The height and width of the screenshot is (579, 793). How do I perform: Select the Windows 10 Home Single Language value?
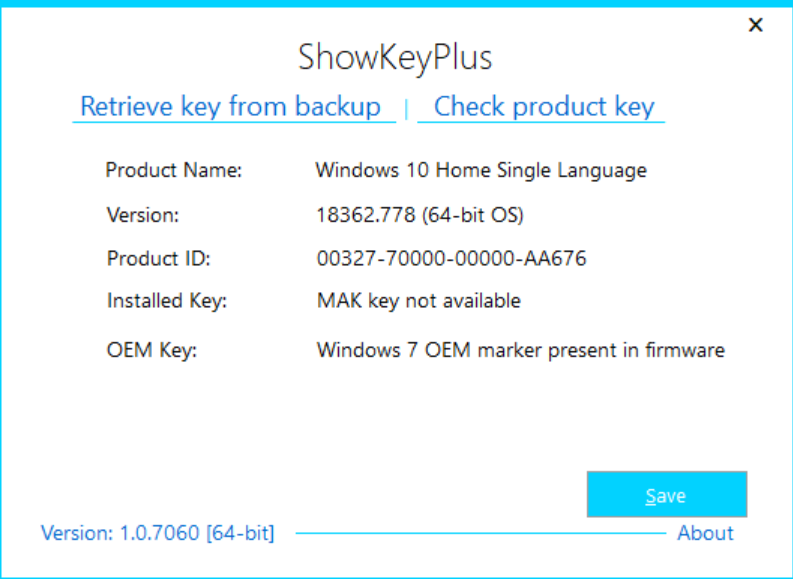point(480,170)
